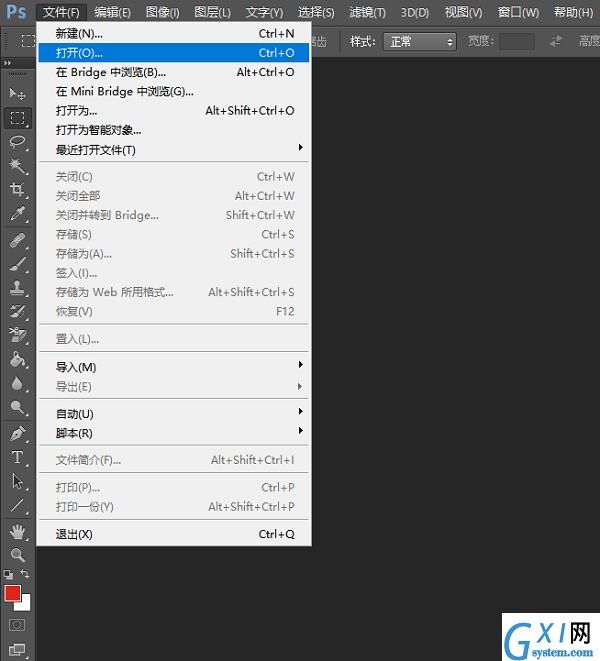Choose 退出(X) to quit Photoshop
Viewport: 600px width, 661px height.
(173, 535)
